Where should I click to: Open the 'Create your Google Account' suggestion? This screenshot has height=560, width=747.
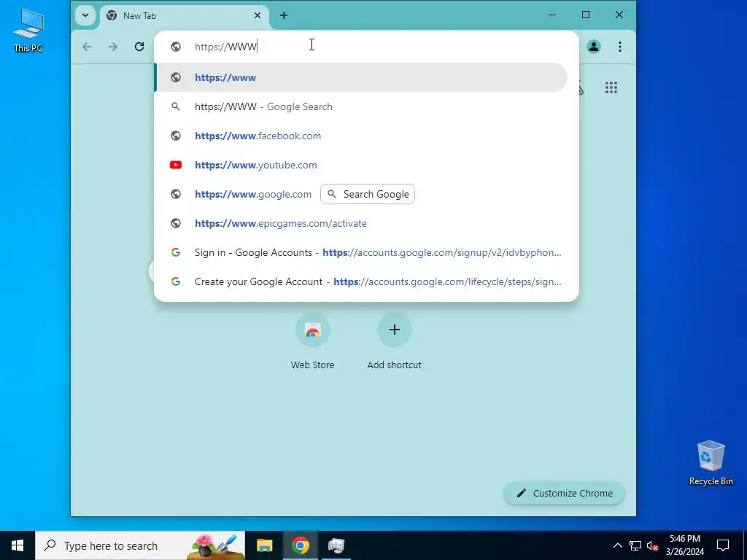click(x=362, y=281)
